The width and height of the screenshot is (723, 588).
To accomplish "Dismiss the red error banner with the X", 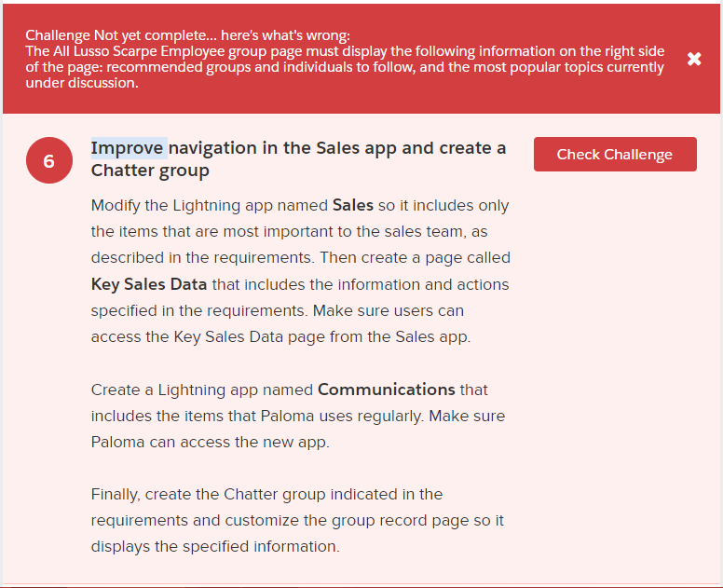I will (694, 59).
